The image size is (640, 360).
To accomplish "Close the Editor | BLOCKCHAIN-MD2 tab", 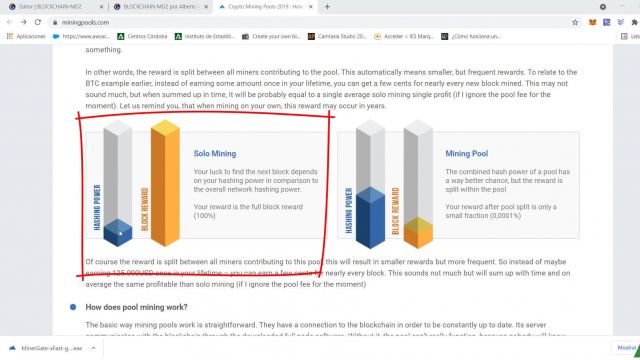I will click(x=102, y=7).
